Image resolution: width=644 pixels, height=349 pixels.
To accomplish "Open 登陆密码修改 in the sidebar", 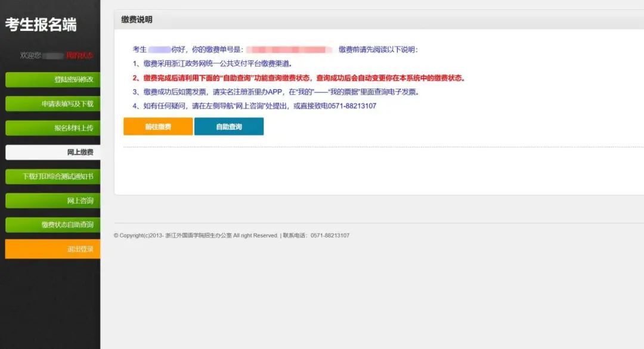I will point(52,80).
